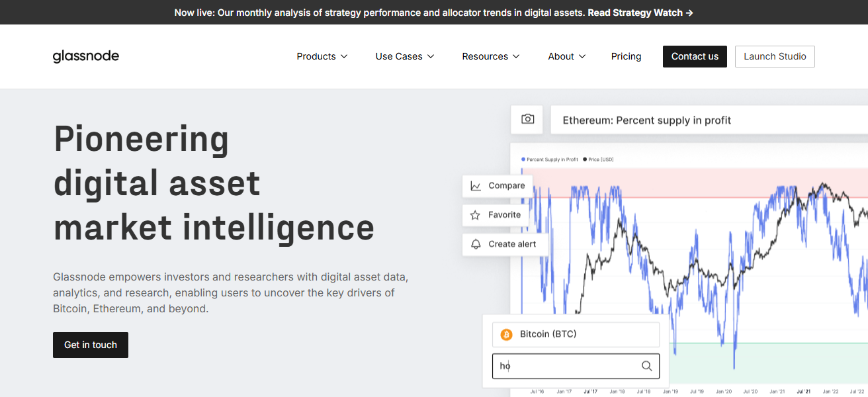Follow the Read Strategy Watch link
The width and height of the screenshot is (868, 397).
tap(640, 13)
